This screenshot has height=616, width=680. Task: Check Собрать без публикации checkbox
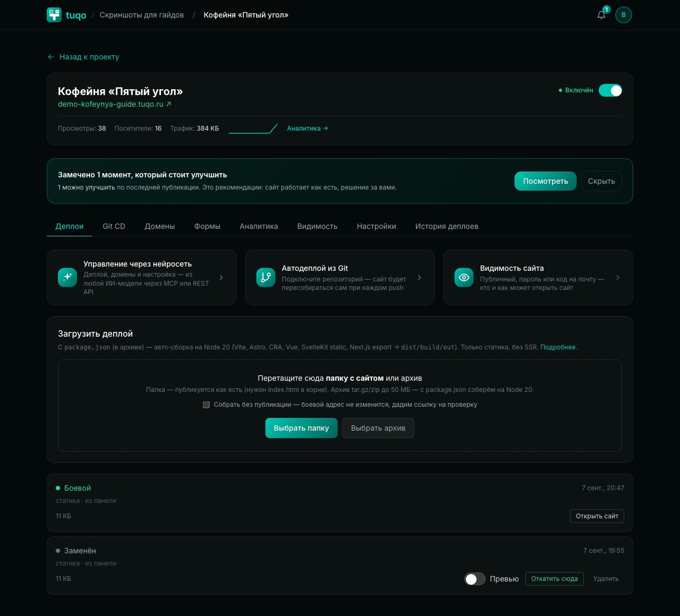tap(206, 405)
